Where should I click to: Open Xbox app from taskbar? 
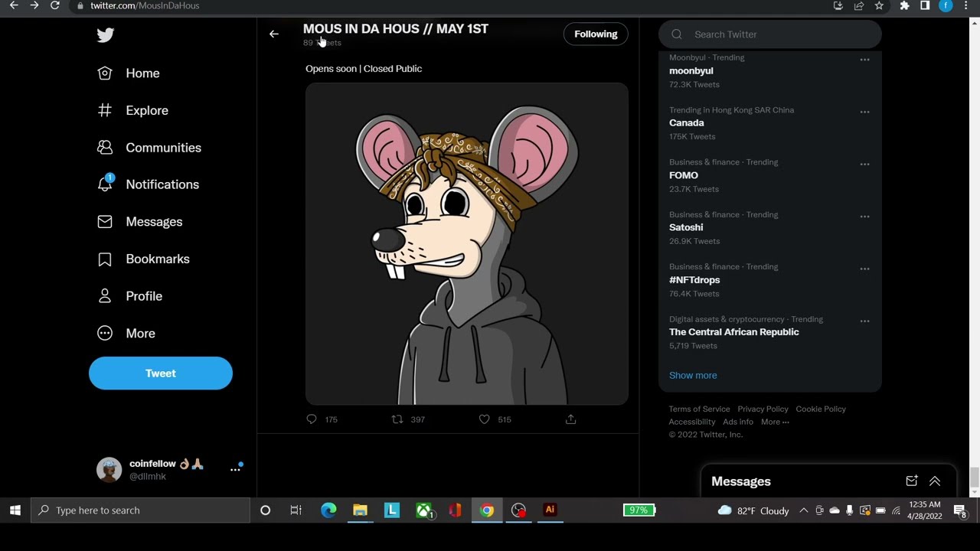coord(423,510)
